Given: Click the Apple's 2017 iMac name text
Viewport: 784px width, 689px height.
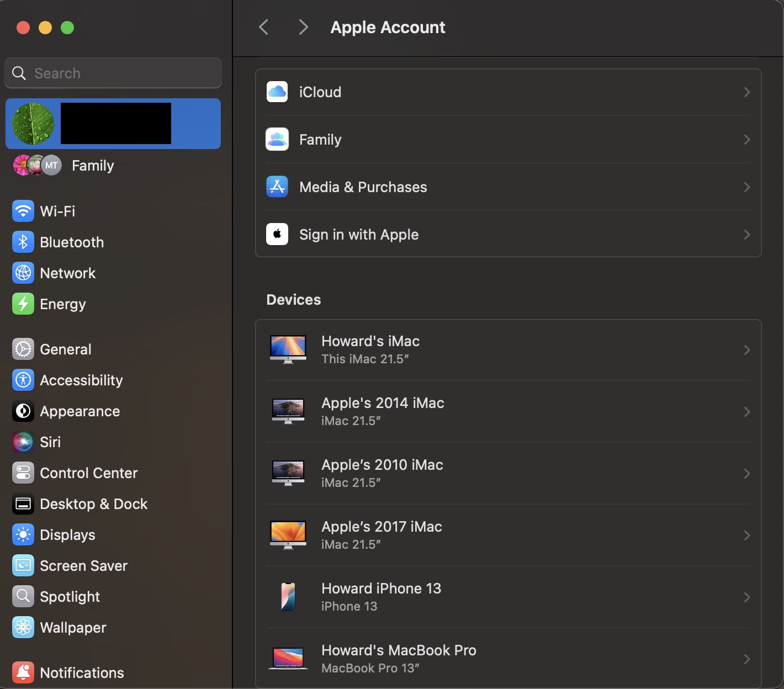Looking at the screenshot, I should coord(382,527).
